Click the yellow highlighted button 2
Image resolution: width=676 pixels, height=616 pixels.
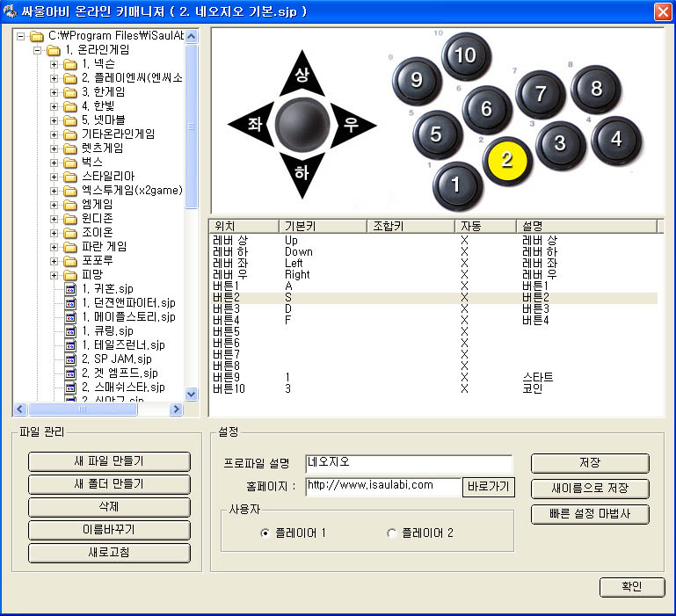point(506,159)
